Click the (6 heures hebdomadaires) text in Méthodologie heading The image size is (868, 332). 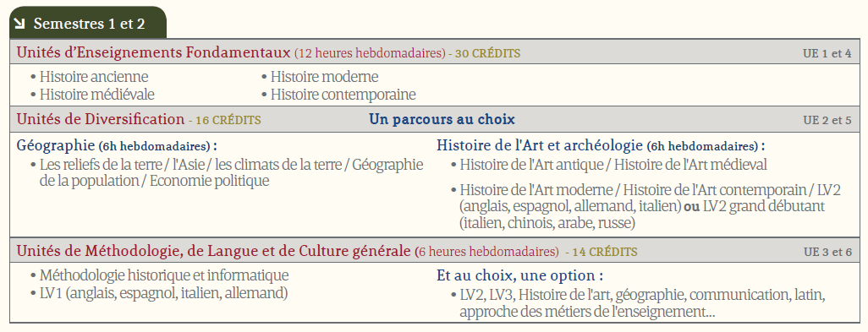[487, 252]
